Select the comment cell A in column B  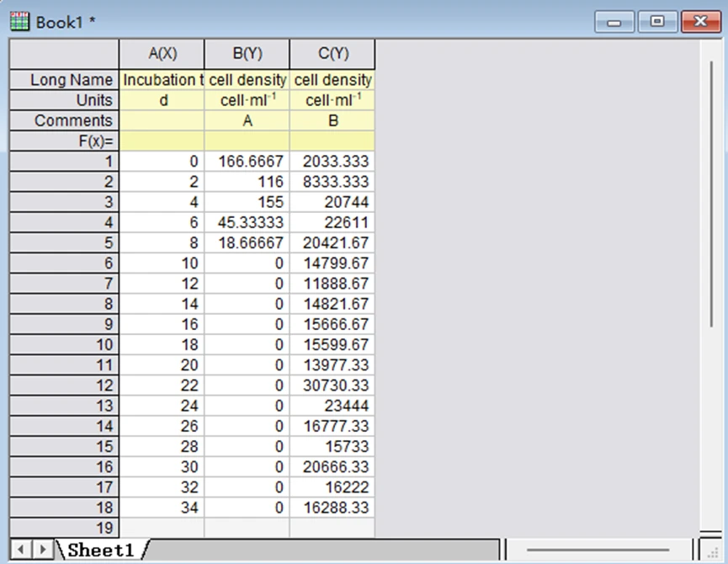[247, 120]
